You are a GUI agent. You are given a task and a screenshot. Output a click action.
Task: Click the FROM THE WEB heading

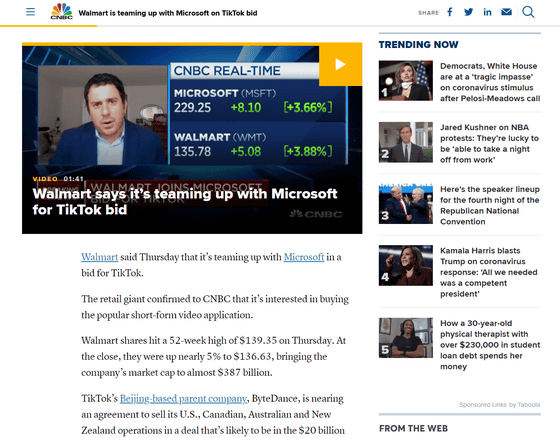click(x=414, y=428)
